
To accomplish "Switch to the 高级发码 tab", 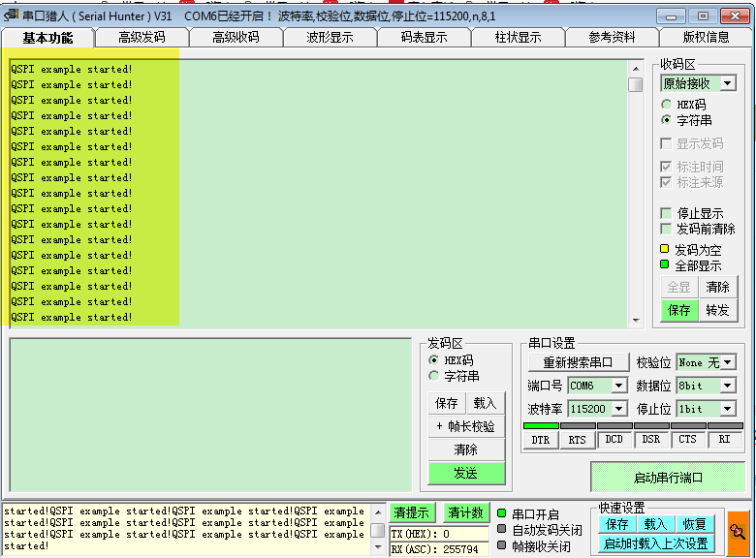I will click(142, 37).
